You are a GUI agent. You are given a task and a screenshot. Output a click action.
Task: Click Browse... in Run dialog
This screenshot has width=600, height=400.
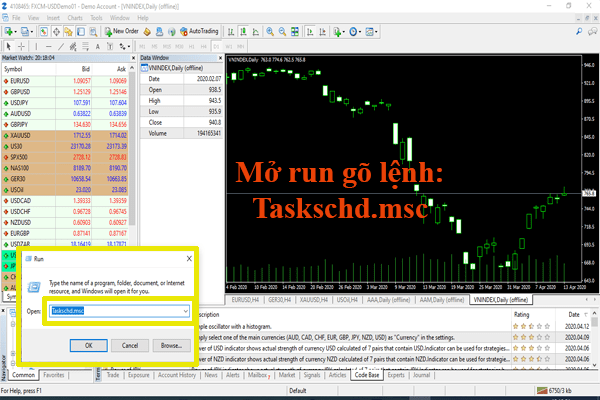tap(171, 345)
